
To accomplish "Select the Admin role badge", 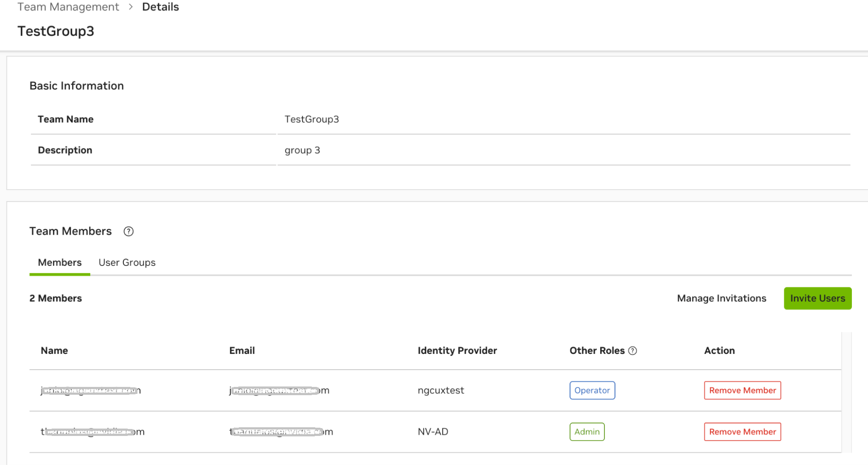I will pos(587,432).
